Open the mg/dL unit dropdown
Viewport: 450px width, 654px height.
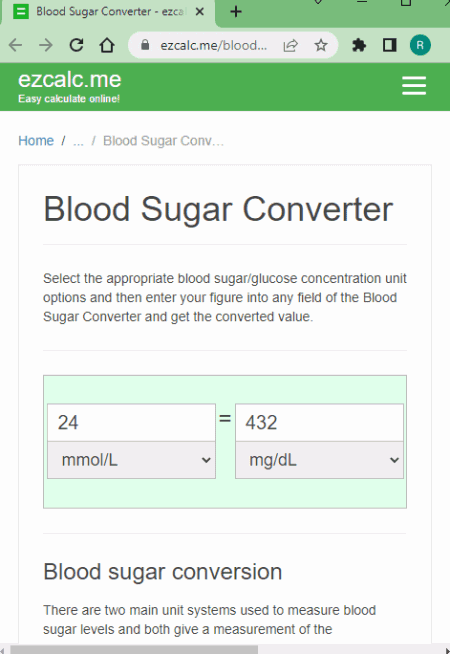click(x=319, y=460)
